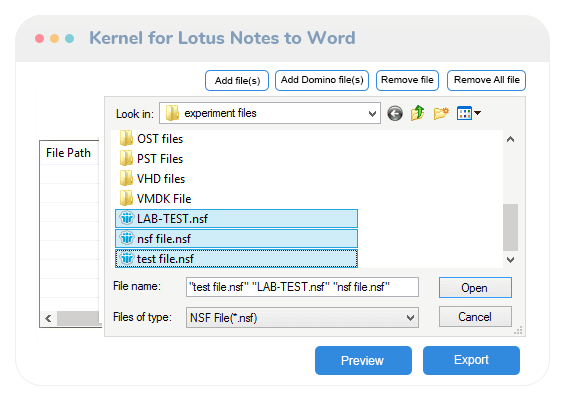Open the View menu grid icon
565x401 pixels.
coord(464,113)
